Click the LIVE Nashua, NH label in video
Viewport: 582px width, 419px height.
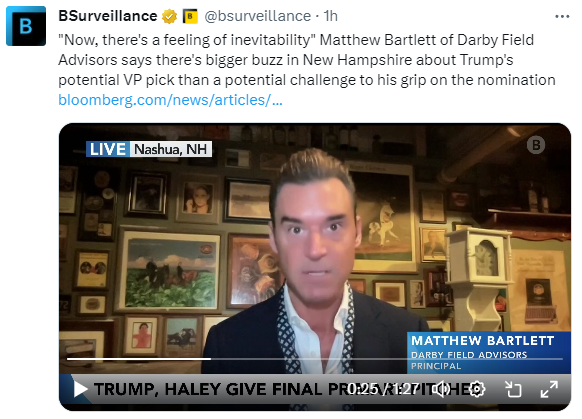(x=149, y=149)
